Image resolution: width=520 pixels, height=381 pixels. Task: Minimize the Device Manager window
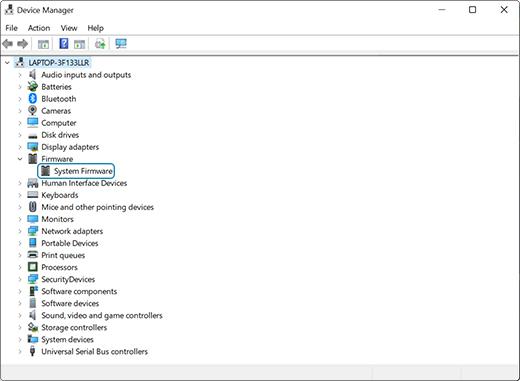coord(442,10)
